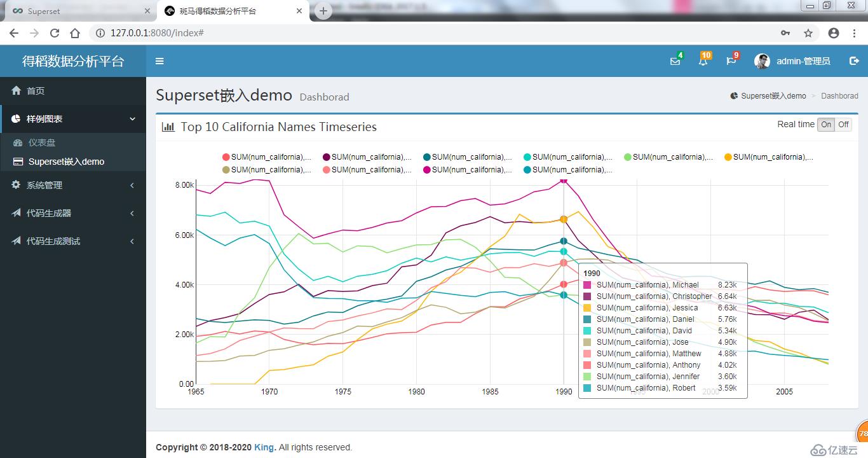Expand the 代码生成器 menu
The height and width of the screenshot is (458, 868).
[x=73, y=213]
